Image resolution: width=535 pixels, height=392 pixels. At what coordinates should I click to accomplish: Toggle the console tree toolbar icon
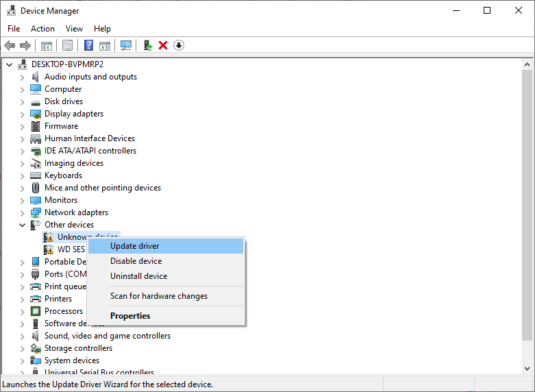[x=47, y=45]
